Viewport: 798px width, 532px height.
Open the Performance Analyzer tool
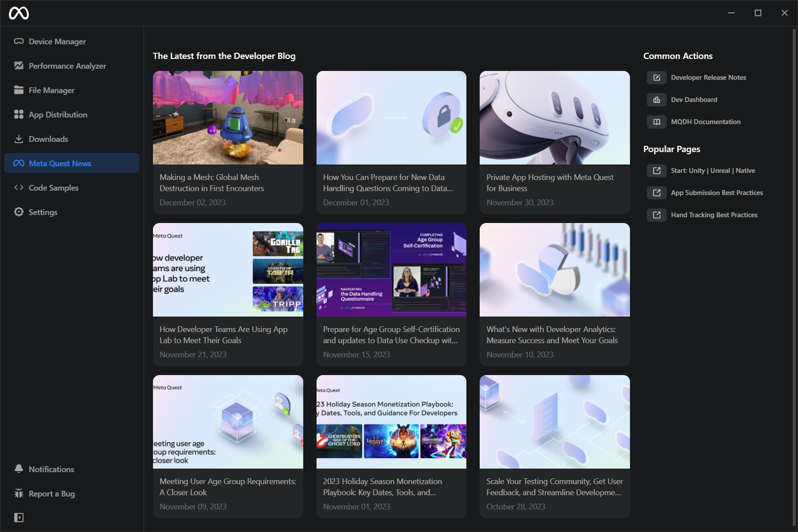[x=19, y=66]
